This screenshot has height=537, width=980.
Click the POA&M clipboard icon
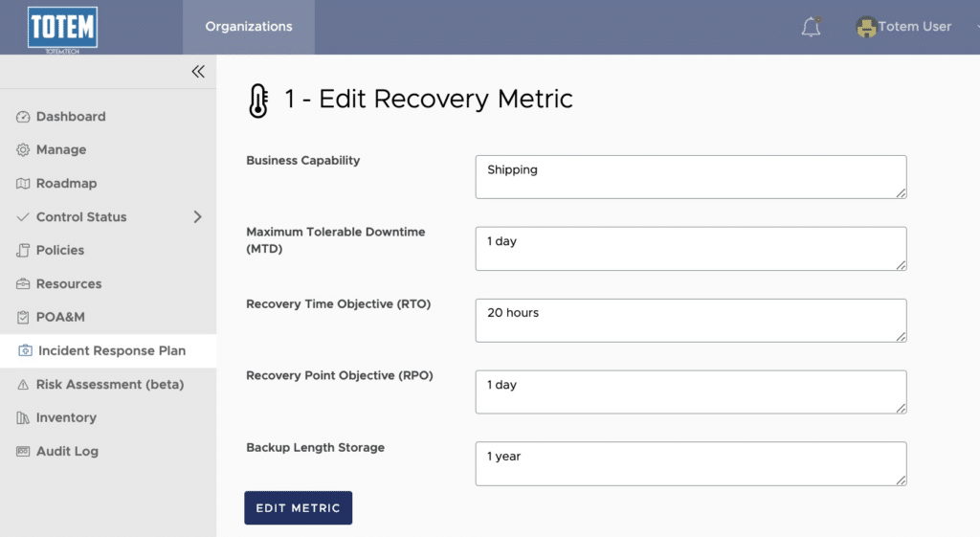pos(23,318)
